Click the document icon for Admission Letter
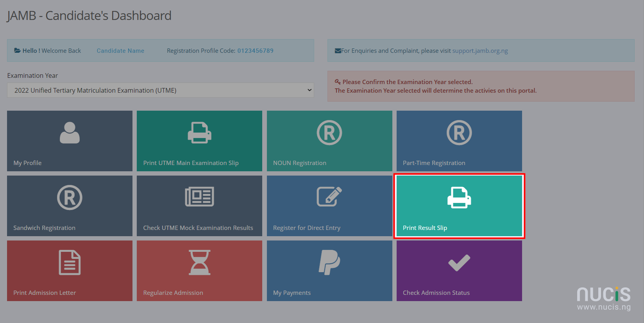Screen dimensions: 644x323 (70, 262)
